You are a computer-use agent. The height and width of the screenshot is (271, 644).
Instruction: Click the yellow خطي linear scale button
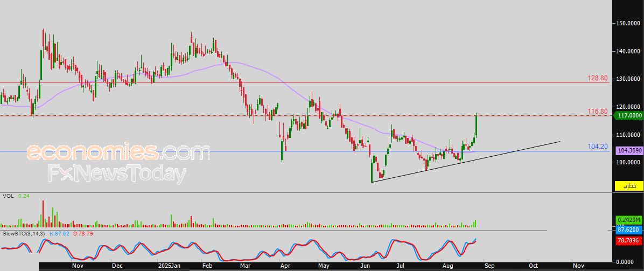(629, 185)
